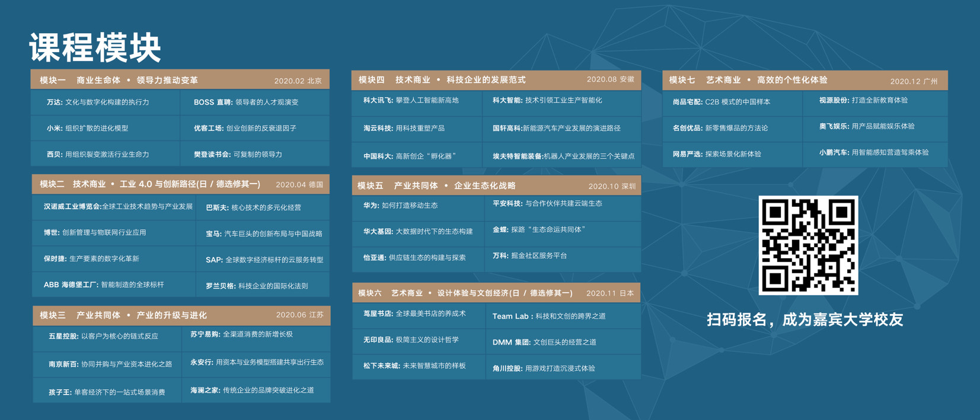Image resolution: width=980 pixels, height=420 pixels.
Task: Click the BOSS 直聘 领导者的人才观演变 cell
Action: (x=255, y=102)
